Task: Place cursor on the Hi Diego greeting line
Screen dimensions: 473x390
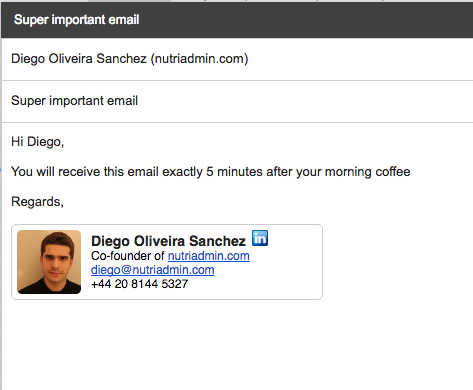Action: coord(37,142)
